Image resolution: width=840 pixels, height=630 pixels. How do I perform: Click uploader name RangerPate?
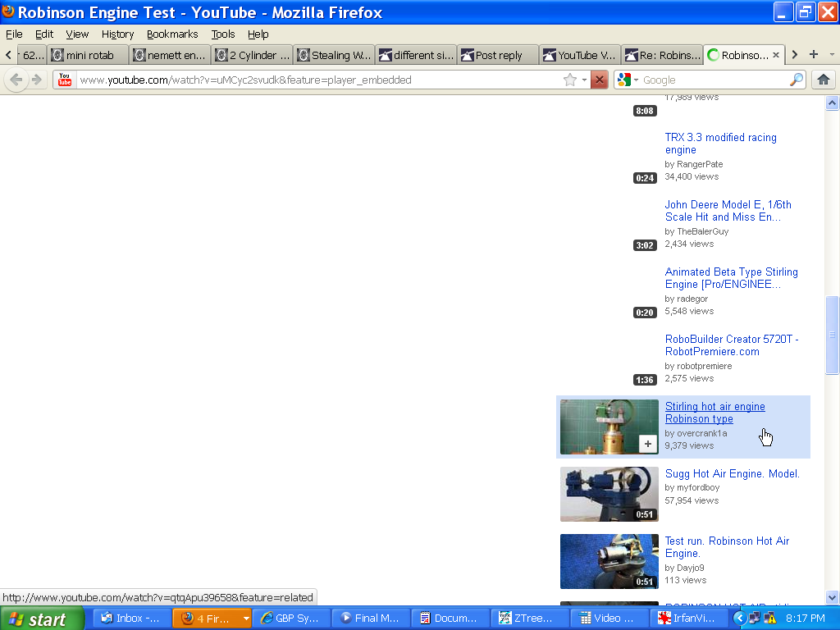coord(701,164)
